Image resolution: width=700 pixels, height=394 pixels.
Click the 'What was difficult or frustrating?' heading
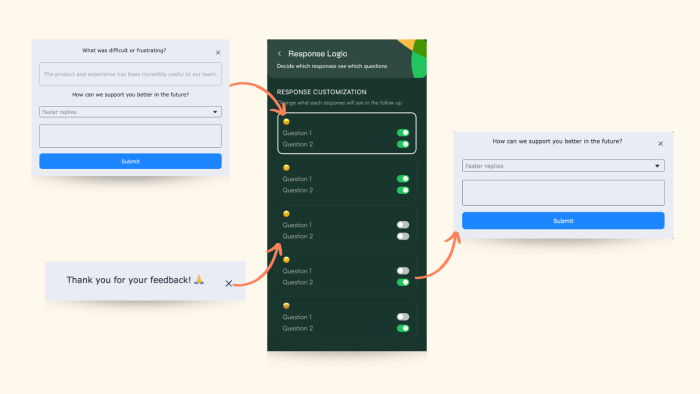(124, 50)
